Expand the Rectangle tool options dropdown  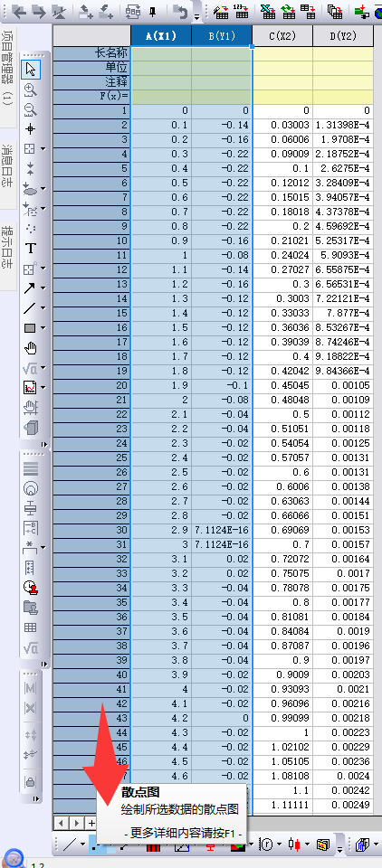[x=43, y=328]
